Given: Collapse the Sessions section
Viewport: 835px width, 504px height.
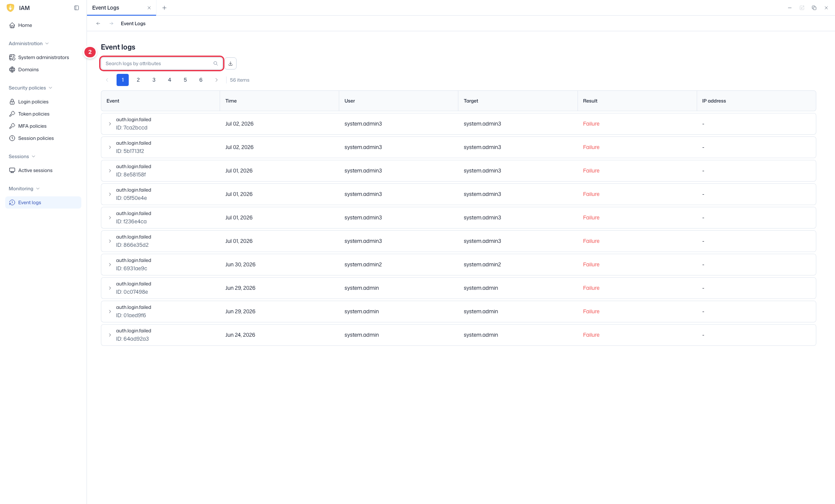Looking at the screenshot, I should tap(22, 156).
